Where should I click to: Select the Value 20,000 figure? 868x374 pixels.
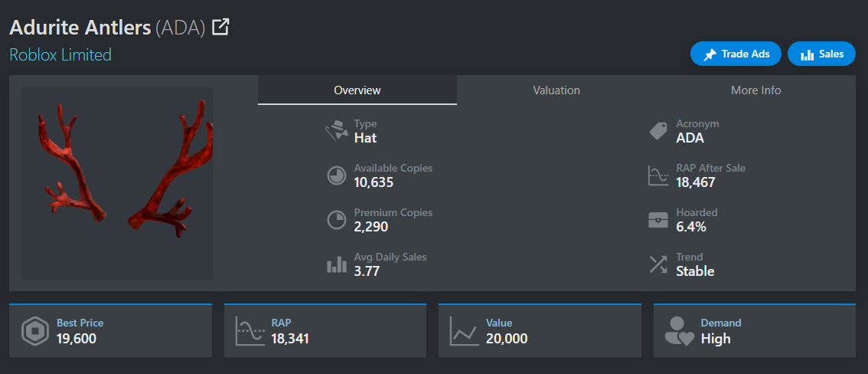click(507, 339)
